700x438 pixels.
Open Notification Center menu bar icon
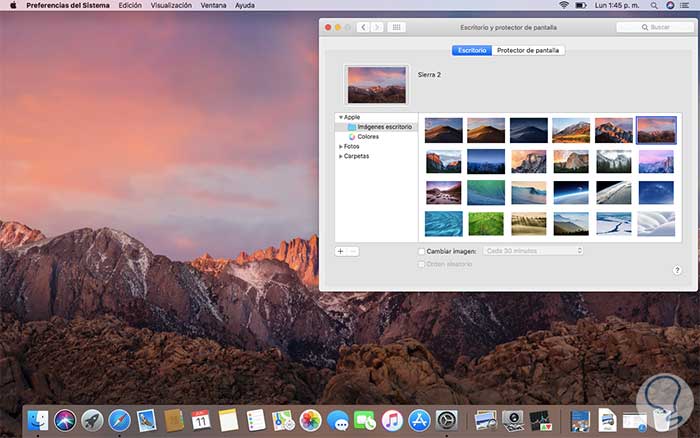(684, 5)
